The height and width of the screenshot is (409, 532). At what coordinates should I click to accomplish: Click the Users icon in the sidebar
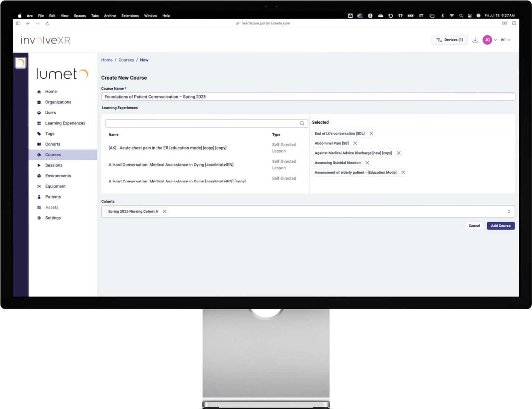click(x=39, y=113)
